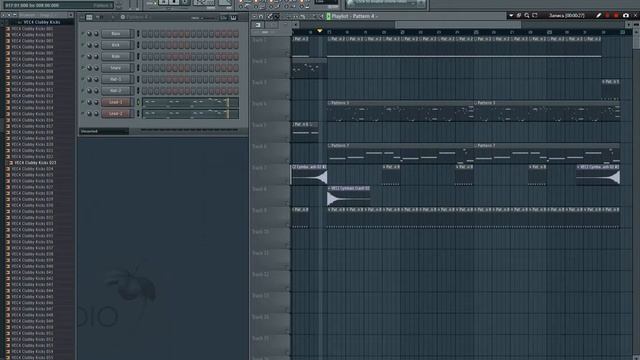
Task: Select the pencil draw icon in recorder bar
Action: (598, 16)
